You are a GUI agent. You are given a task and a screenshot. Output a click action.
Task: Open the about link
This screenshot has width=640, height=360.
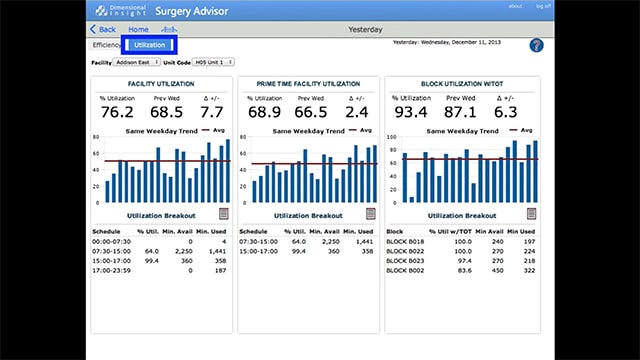(x=515, y=6)
